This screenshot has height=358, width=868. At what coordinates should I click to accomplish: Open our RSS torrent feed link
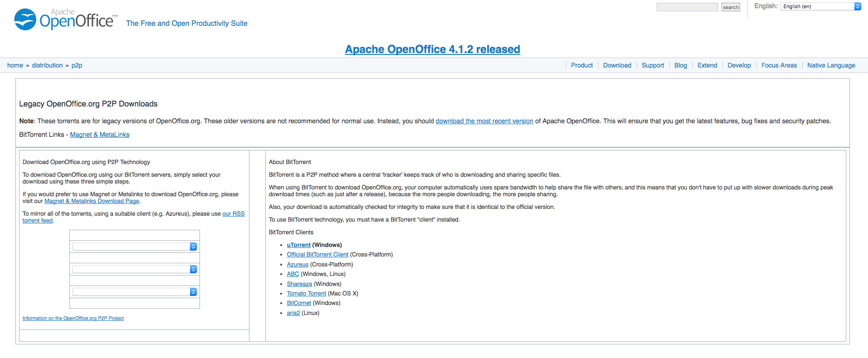(233, 214)
